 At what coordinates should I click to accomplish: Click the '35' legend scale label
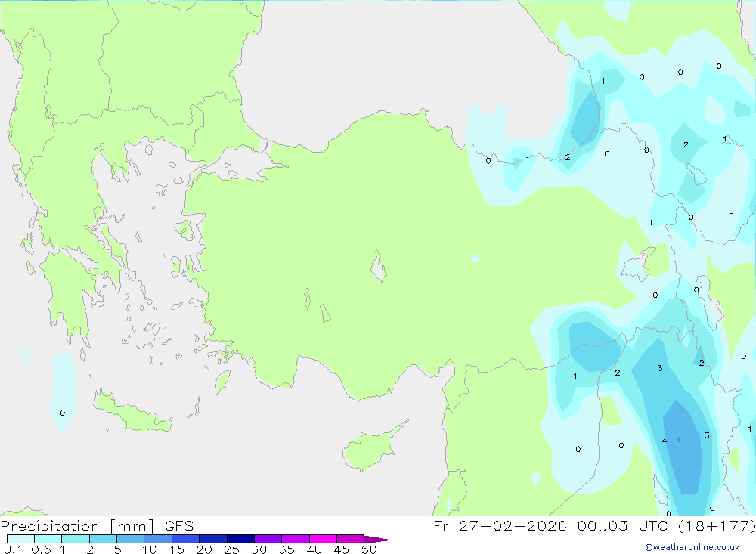click(287, 549)
